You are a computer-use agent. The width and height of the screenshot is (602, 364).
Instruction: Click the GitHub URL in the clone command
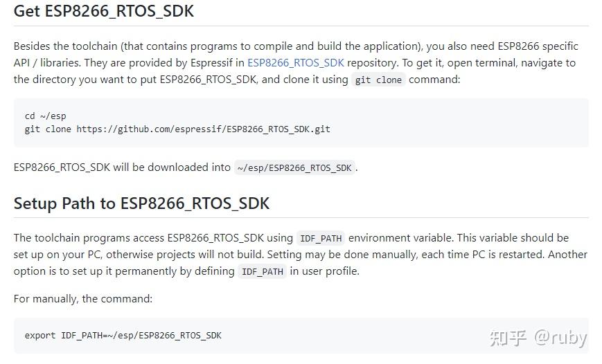tap(203, 129)
